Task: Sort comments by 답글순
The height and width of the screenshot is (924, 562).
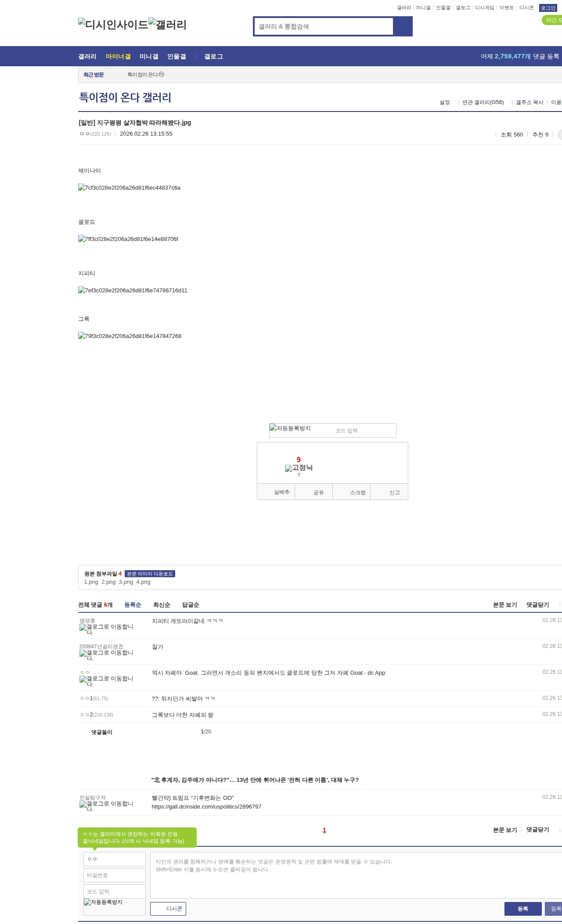Action: (x=191, y=605)
